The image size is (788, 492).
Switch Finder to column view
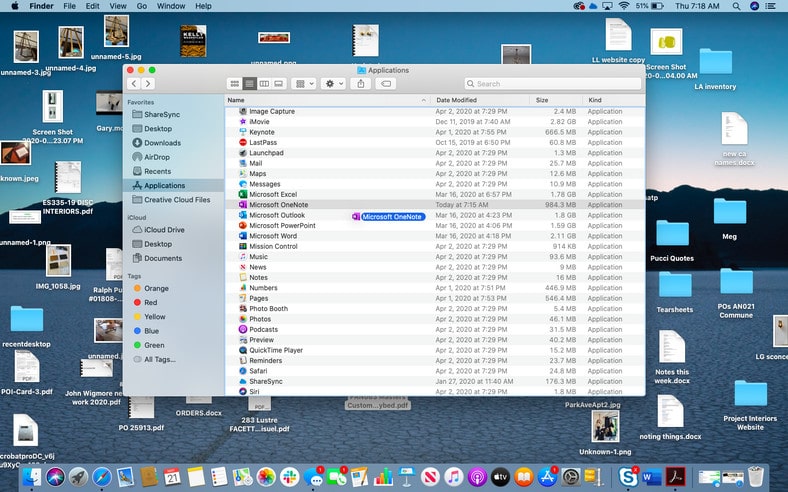(x=264, y=84)
